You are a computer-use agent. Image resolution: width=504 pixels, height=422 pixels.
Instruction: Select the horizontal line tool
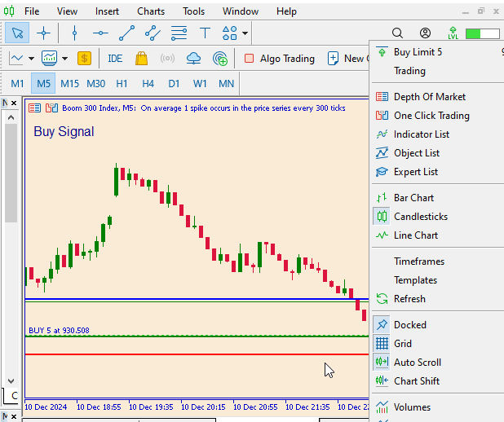(x=100, y=33)
